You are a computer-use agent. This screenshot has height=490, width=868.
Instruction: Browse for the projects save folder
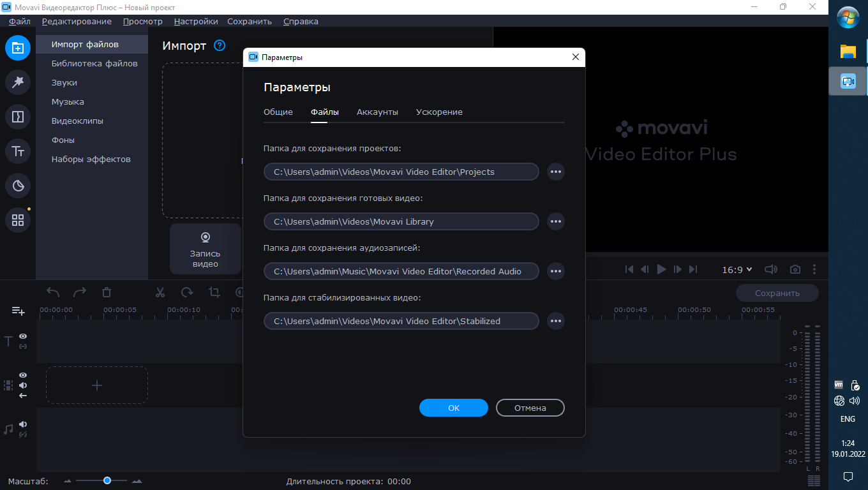coord(556,172)
